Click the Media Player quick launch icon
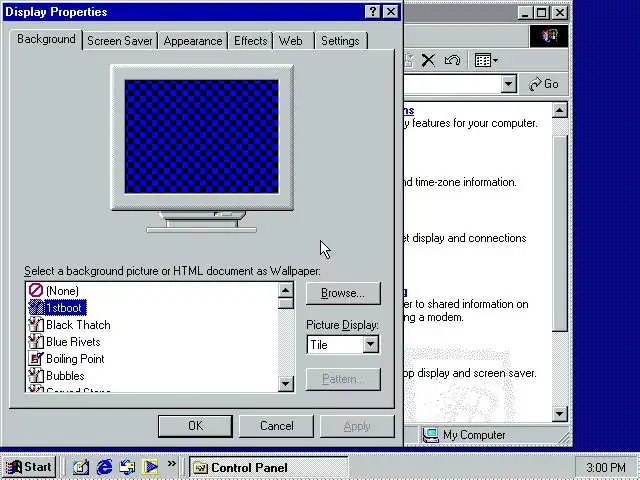Image resolution: width=640 pixels, height=480 pixels. (x=150, y=467)
